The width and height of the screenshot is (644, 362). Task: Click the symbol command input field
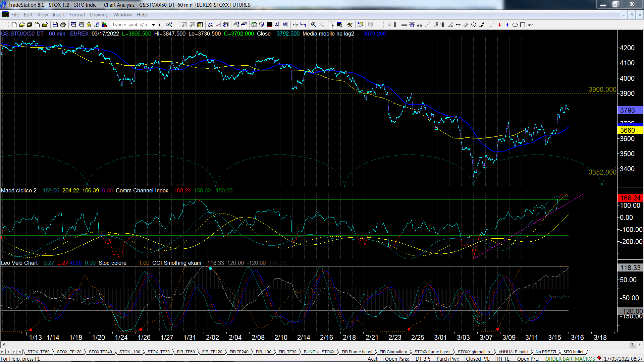pyautogui.click(x=131, y=25)
